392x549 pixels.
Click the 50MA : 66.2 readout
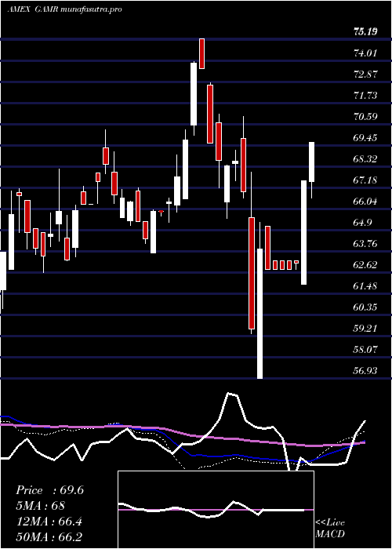coord(49,536)
